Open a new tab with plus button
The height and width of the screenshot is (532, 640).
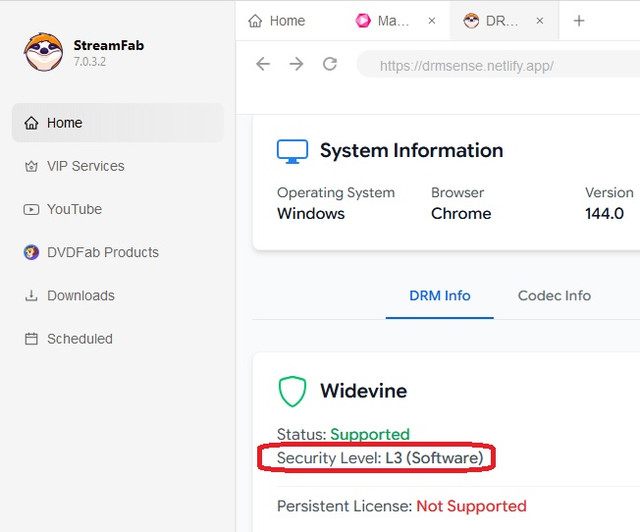pyautogui.click(x=579, y=21)
